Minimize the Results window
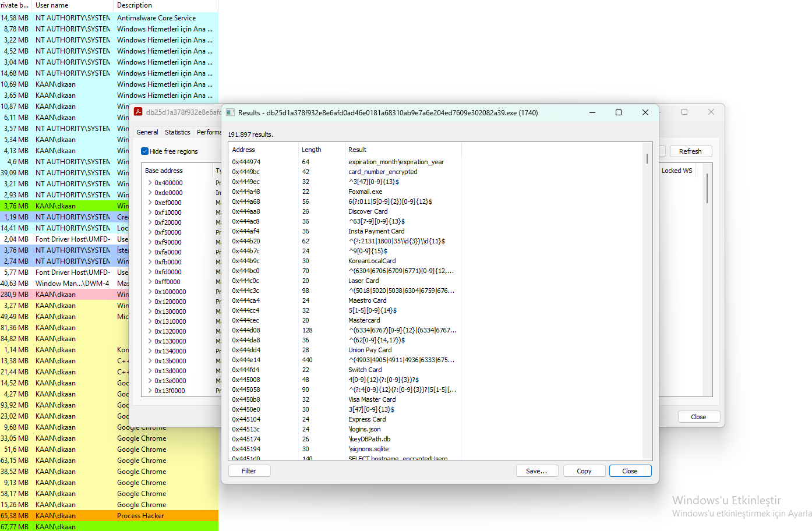This screenshot has width=812, height=531. point(592,112)
